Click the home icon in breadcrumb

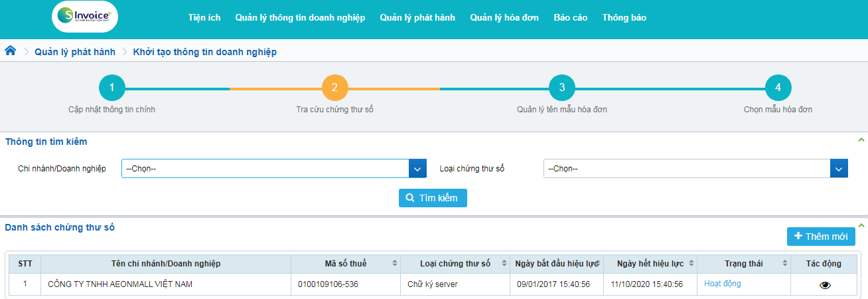click(11, 51)
